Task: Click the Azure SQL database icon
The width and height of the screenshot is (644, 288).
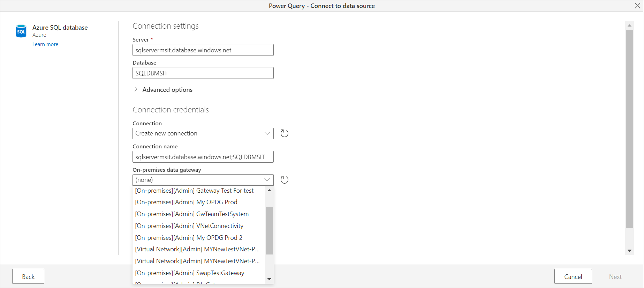Action: [x=21, y=31]
